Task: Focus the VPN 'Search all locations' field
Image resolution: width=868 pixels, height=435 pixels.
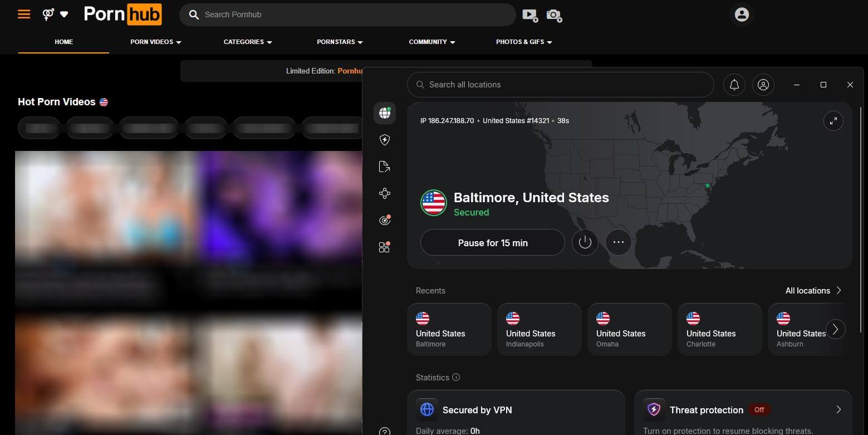Action: [x=561, y=85]
